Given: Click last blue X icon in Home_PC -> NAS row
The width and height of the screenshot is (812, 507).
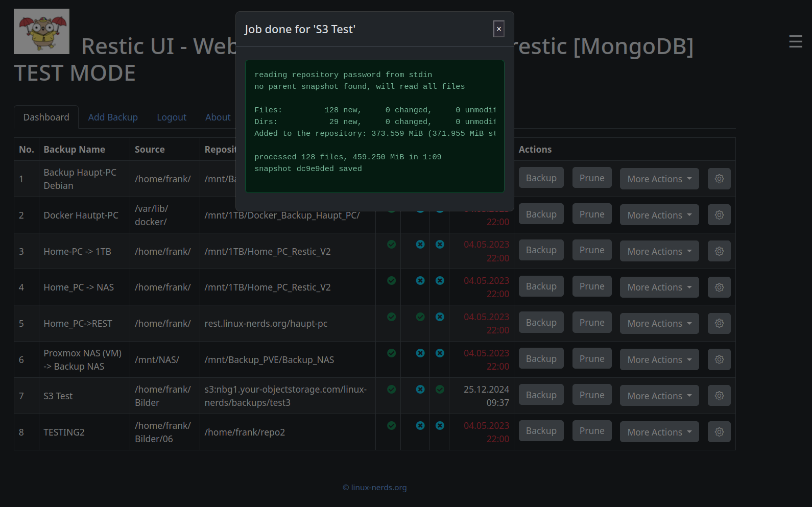Looking at the screenshot, I should [440, 281].
